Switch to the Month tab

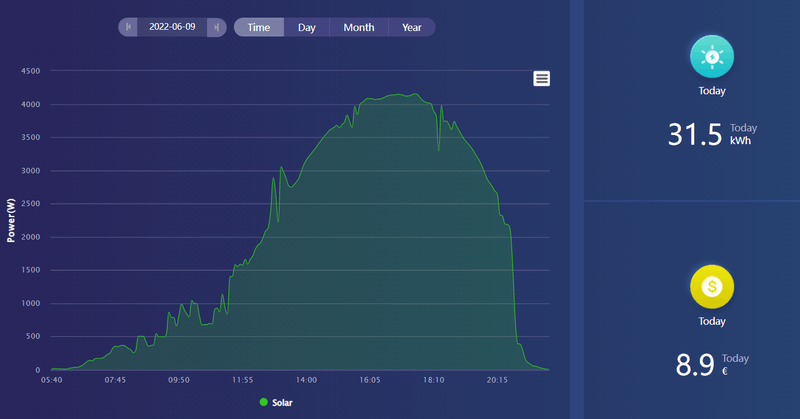coord(359,27)
